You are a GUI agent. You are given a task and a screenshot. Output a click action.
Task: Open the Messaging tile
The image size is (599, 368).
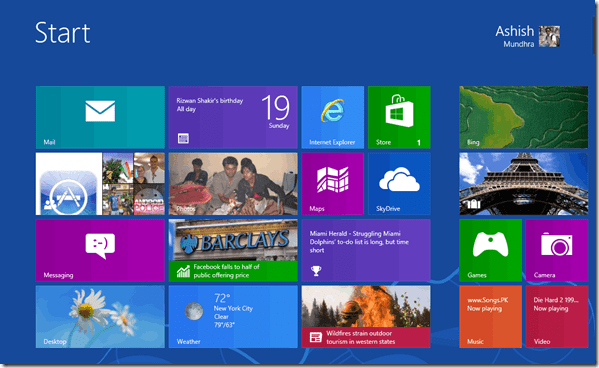(x=100, y=250)
